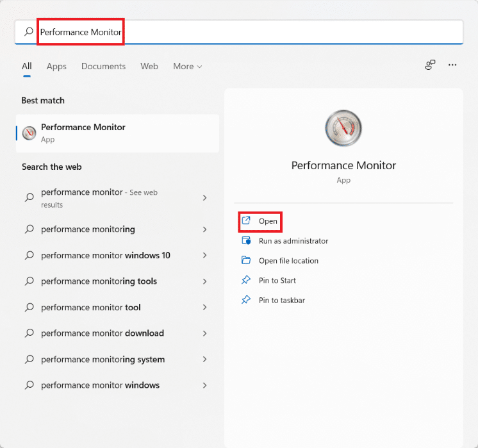Expand arrow for 'performance monitor download' suggestion
Viewport: 478px width, 448px height.
(204, 333)
